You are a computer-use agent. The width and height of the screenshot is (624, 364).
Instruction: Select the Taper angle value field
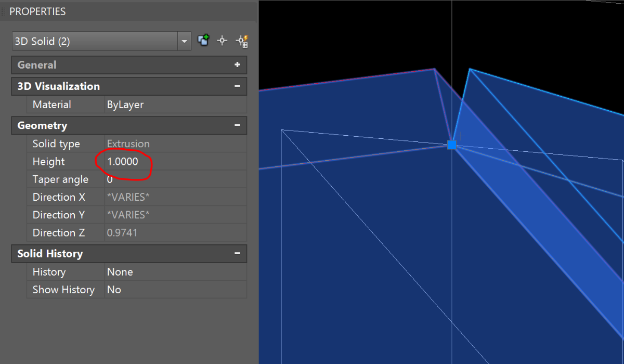click(x=175, y=179)
